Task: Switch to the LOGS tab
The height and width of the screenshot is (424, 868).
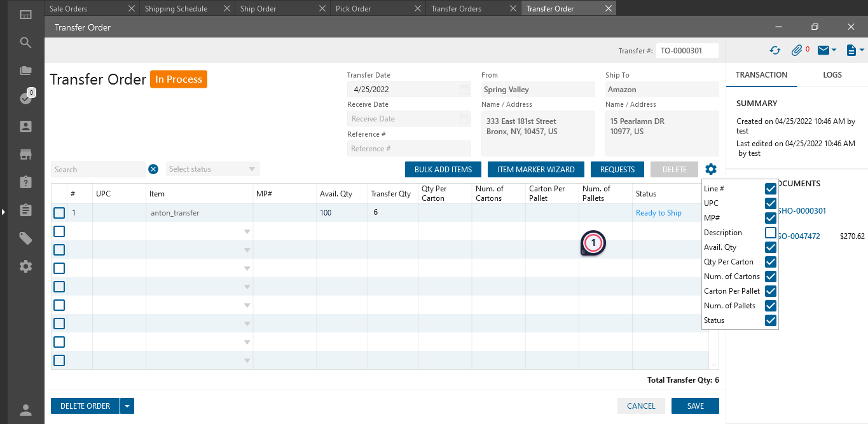Action: (x=832, y=75)
